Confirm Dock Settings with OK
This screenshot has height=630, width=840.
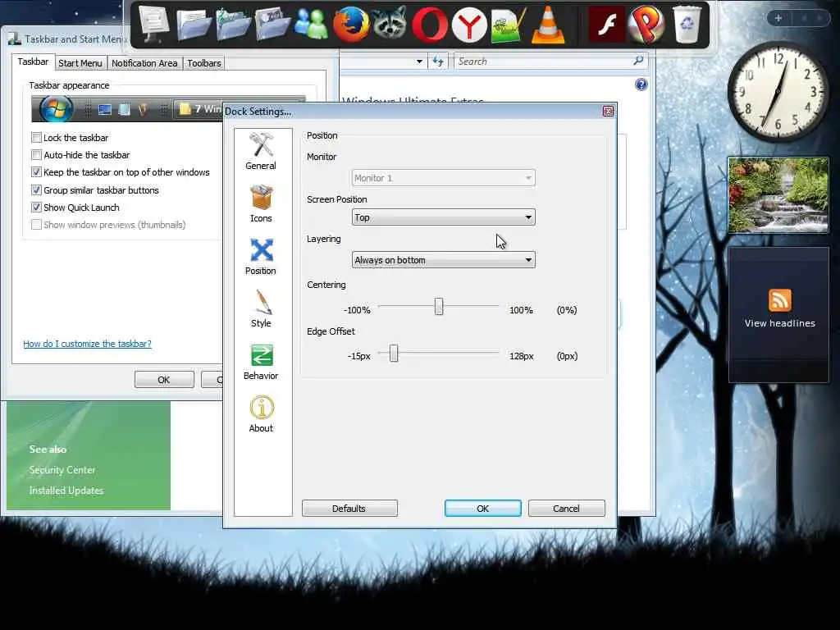pyautogui.click(x=482, y=509)
